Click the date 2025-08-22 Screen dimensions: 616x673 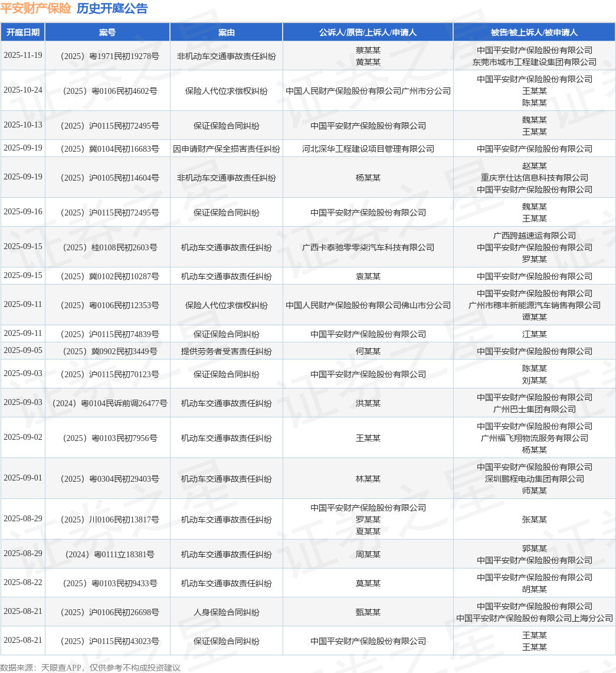[23, 583]
